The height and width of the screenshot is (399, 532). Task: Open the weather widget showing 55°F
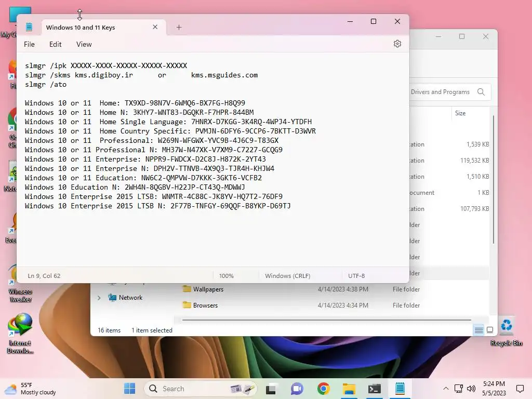pos(30,389)
